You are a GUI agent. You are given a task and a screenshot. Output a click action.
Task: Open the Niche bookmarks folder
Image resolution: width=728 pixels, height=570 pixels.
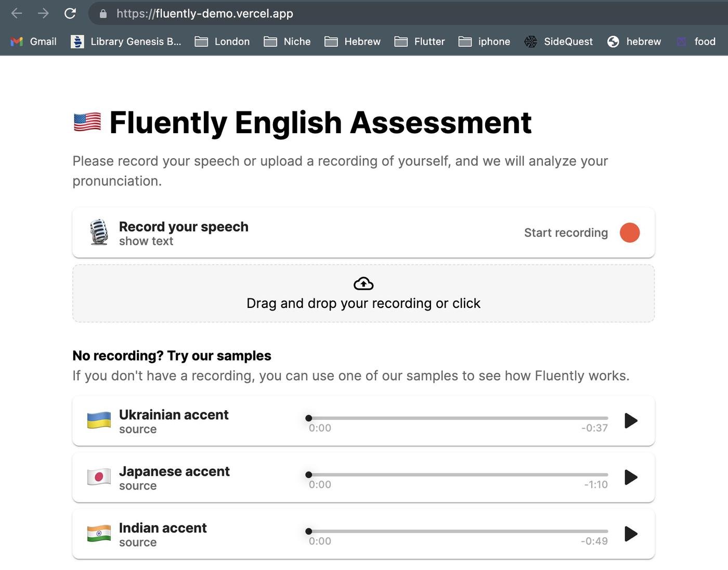click(x=287, y=42)
